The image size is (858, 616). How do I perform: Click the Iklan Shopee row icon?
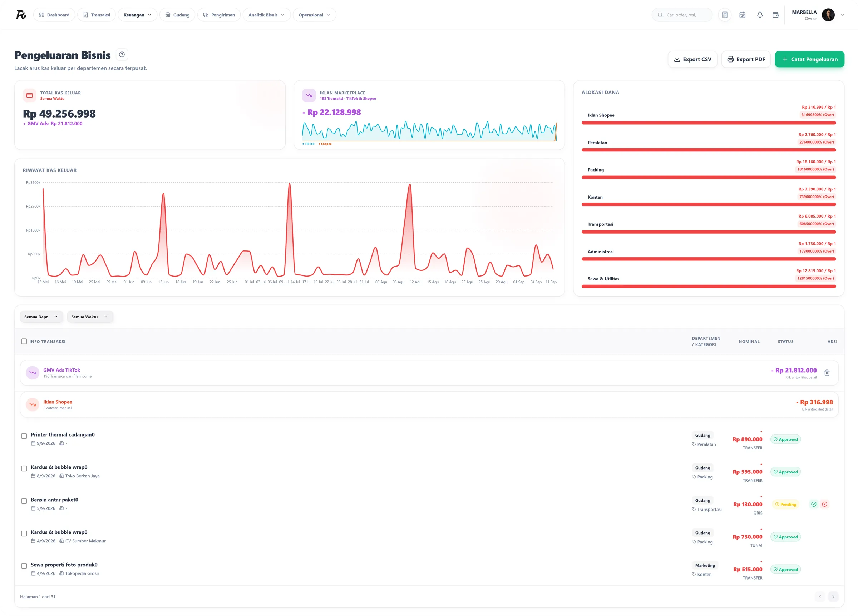[x=33, y=404]
